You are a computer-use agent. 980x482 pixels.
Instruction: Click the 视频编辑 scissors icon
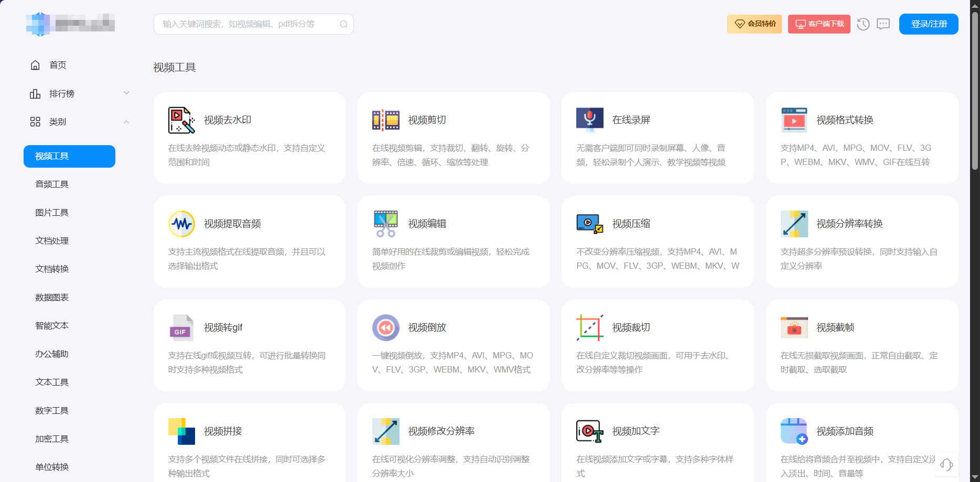tap(386, 224)
